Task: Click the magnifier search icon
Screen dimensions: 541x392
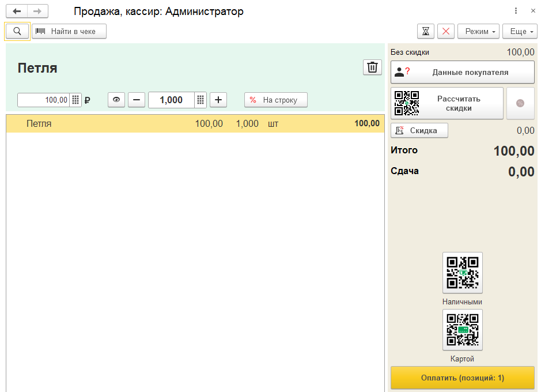Action: (x=17, y=31)
